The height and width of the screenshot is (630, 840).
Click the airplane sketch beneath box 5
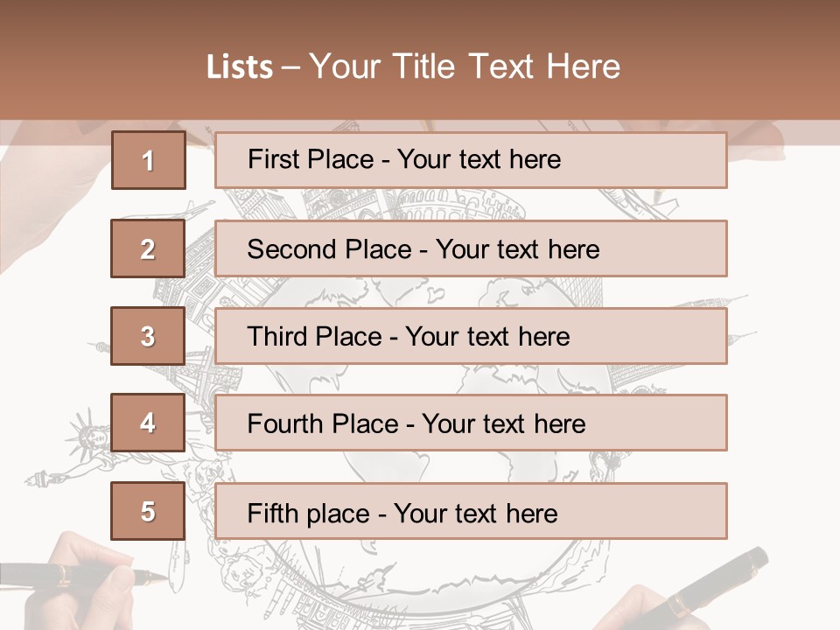point(176,565)
